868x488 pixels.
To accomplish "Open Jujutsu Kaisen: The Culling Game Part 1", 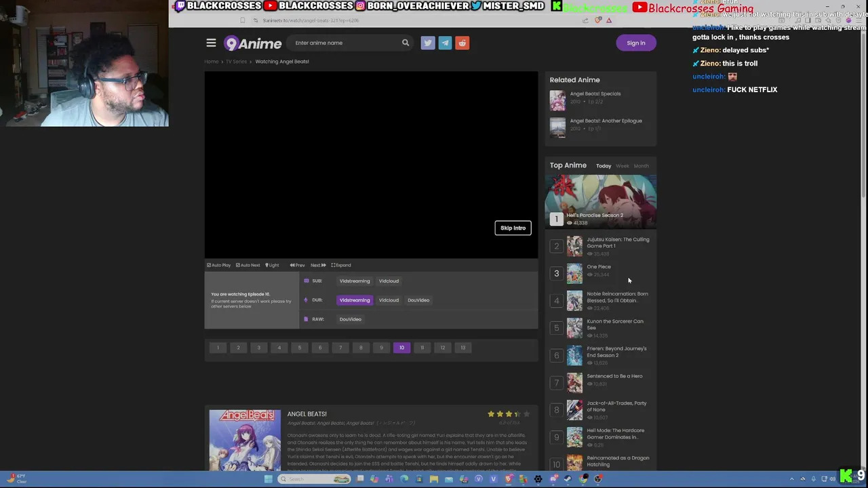I will (618, 243).
